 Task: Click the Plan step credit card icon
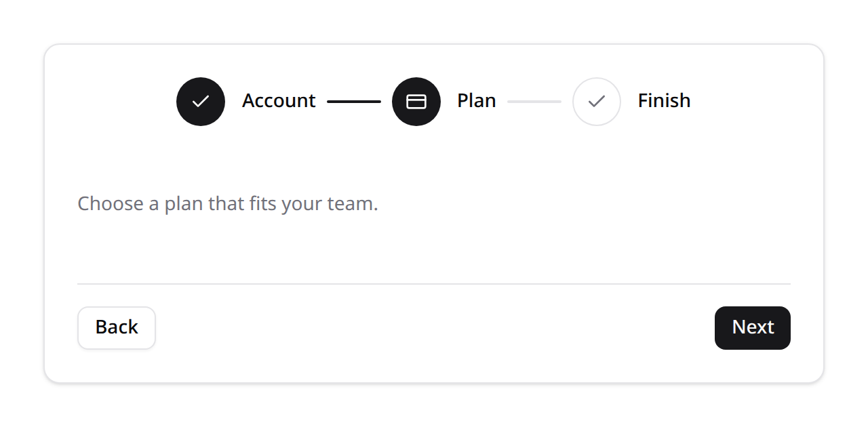pos(416,102)
